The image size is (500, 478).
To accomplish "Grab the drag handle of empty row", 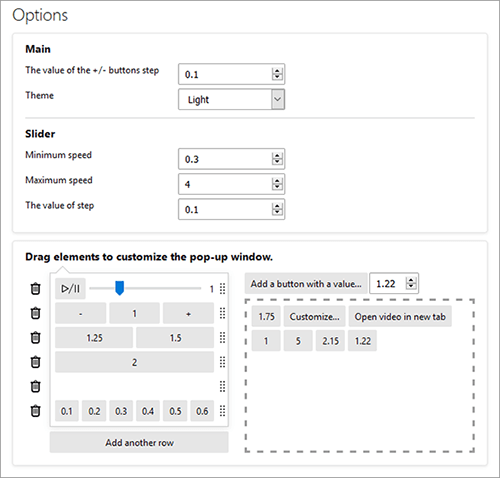I will pos(223,387).
